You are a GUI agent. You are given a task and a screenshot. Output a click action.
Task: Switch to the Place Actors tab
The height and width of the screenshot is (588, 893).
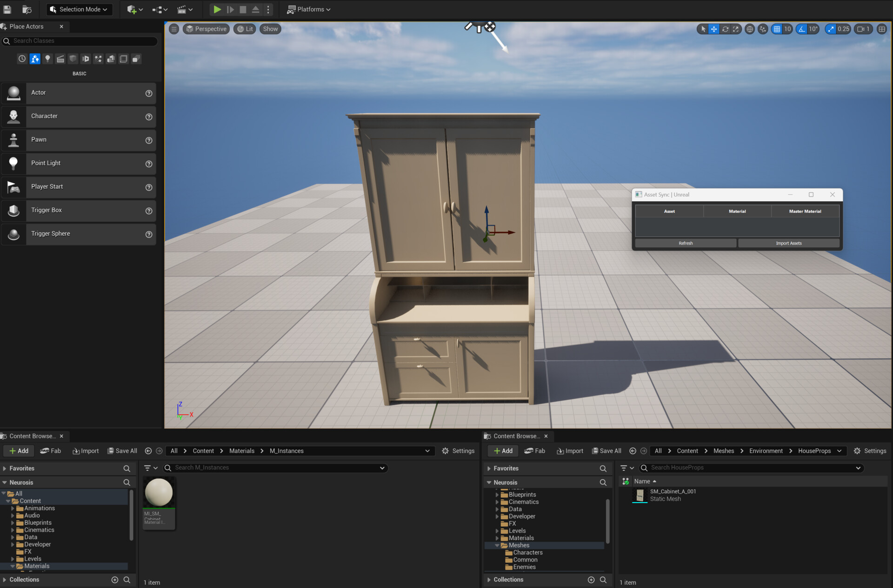point(26,26)
